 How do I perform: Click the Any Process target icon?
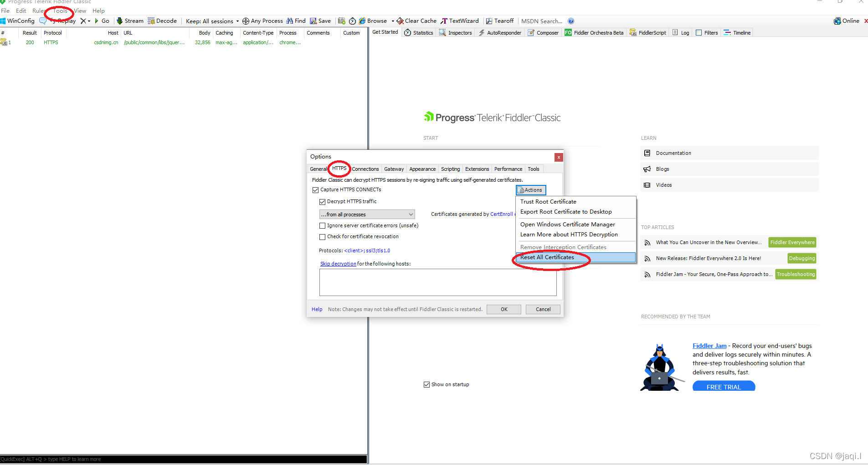(246, 21)
